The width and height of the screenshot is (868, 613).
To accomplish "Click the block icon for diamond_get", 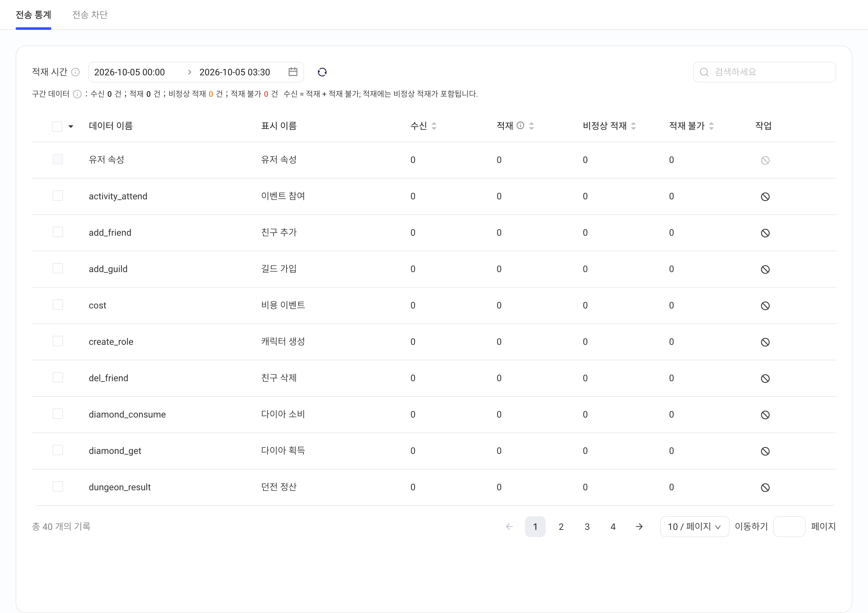I will coord(765,451).
